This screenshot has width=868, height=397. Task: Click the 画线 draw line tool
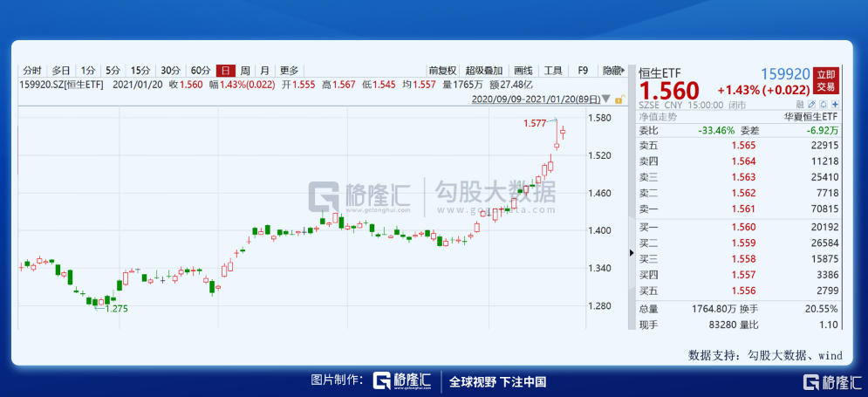523,71
